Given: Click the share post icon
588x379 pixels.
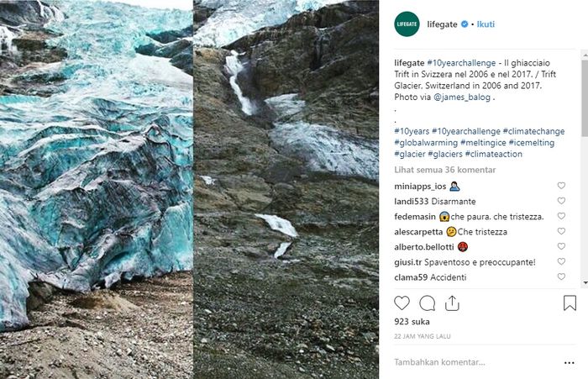Looking at the screenshot, I should (x=452, y=303).
